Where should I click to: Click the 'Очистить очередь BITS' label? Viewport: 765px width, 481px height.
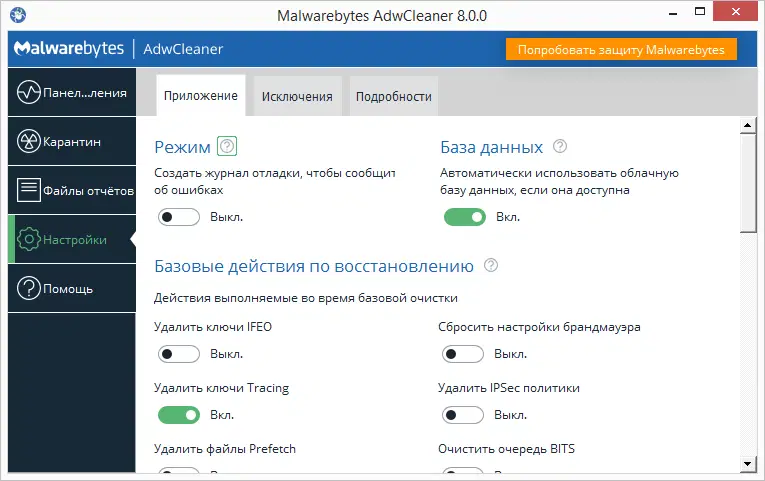(506, 449)
